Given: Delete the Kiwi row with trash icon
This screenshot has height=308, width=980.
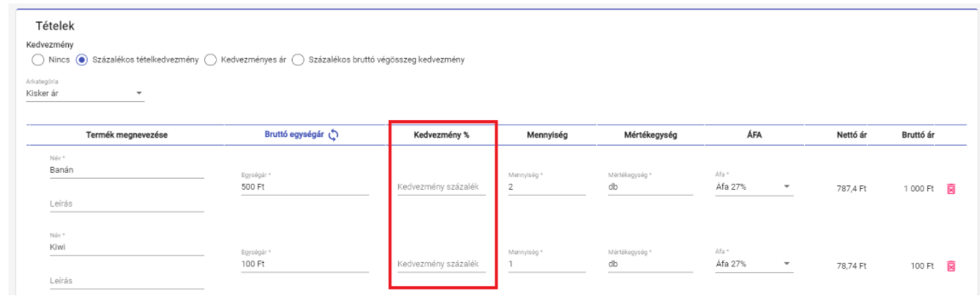Looking at the screenshot, I should [x=951, y=266].
